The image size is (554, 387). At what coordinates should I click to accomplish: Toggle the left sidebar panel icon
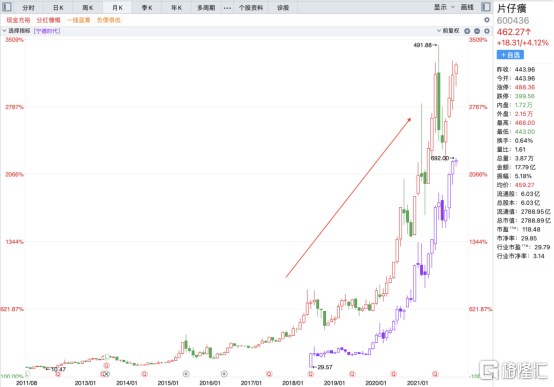pos(7,7)
